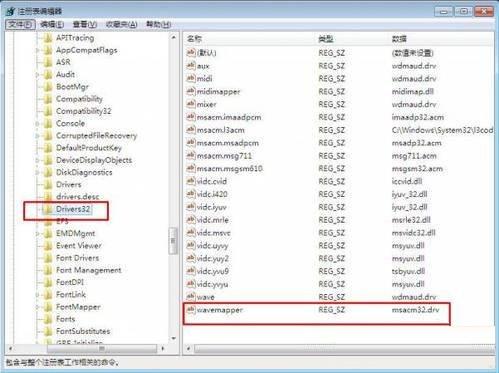Click the Registry Editor title bar icon

[10, 11]
